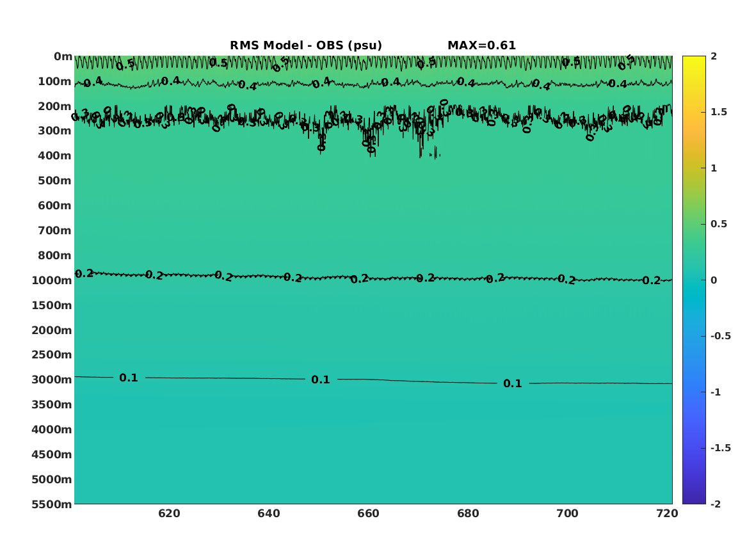Click the 'MAX=0.61' text in the title
This screenshot has height=560, width=747.
481,45
